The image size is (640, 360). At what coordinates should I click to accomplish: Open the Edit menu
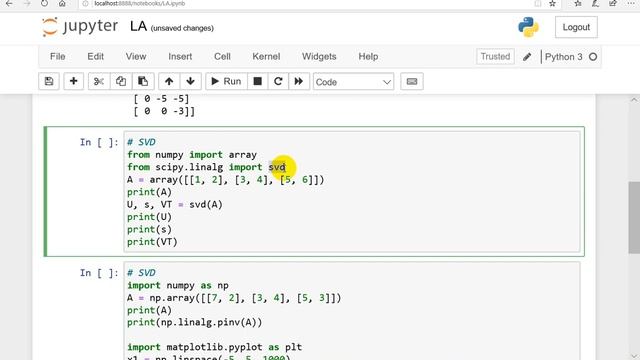click(x=96, y=56)
